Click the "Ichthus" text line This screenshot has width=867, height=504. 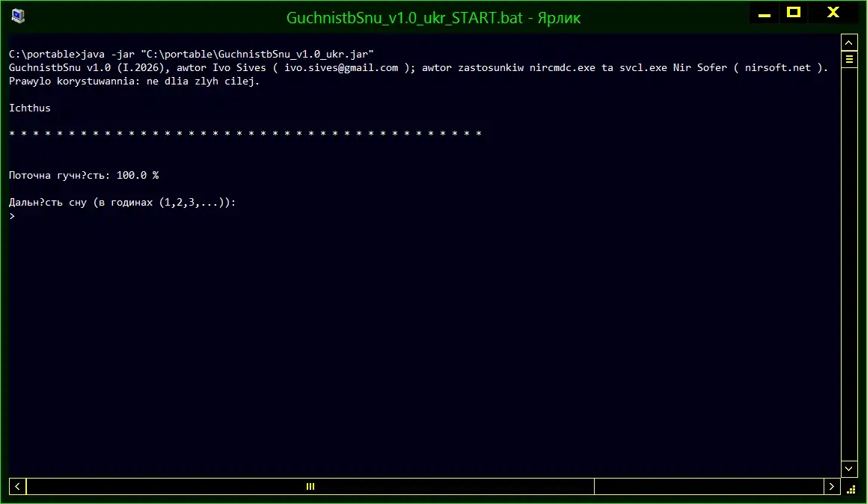pos(30,108)
